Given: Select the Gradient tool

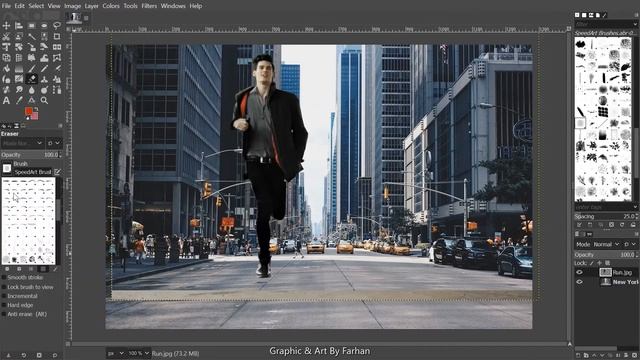Looking at the screenshot, I should pos(19,68).
